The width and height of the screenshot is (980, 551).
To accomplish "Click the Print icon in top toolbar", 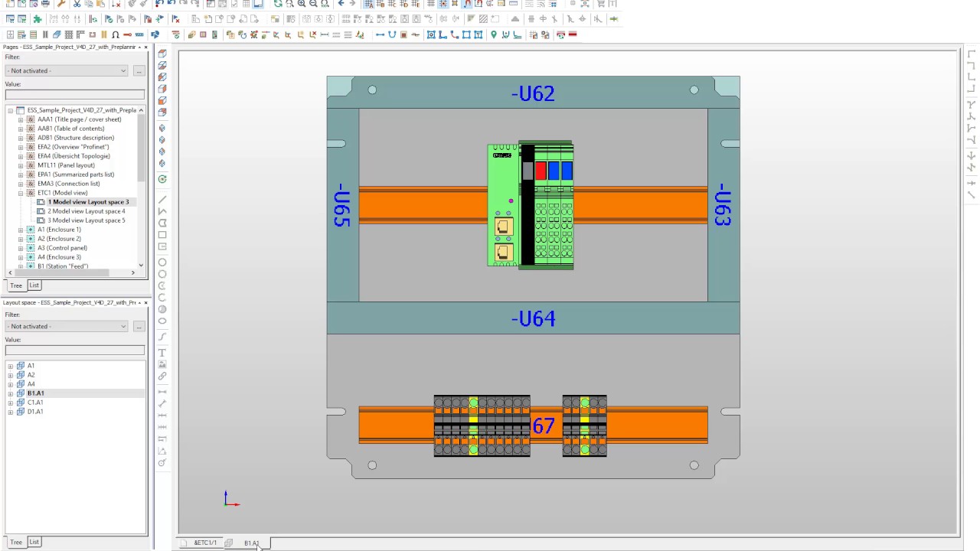I will (45, 4).
